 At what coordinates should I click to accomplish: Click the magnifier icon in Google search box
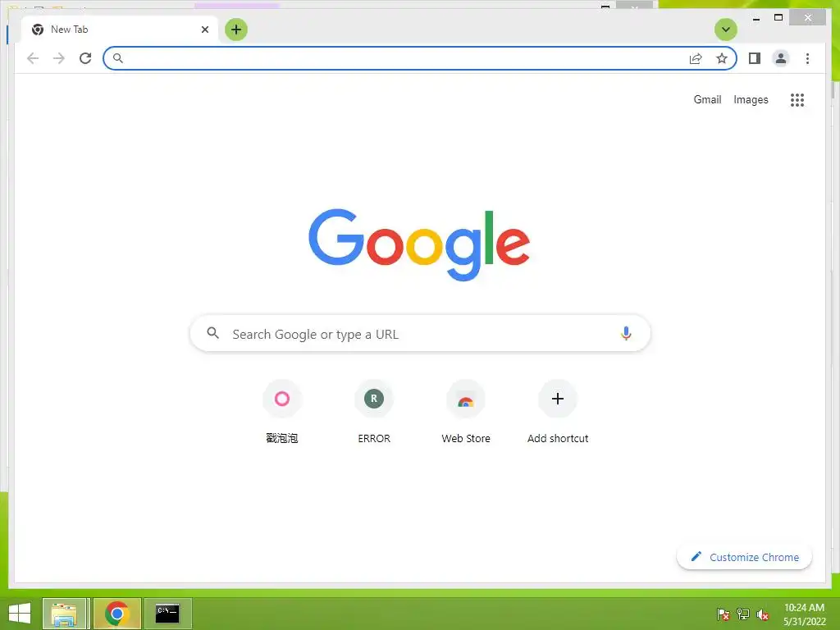[212, 333]
